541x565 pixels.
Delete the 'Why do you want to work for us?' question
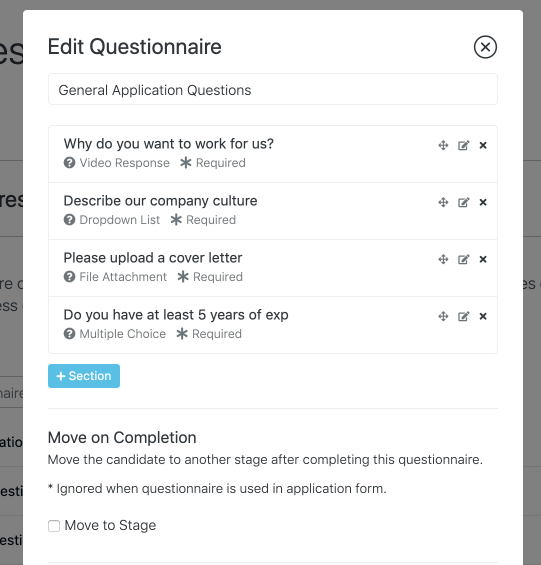tap(483, 145)
